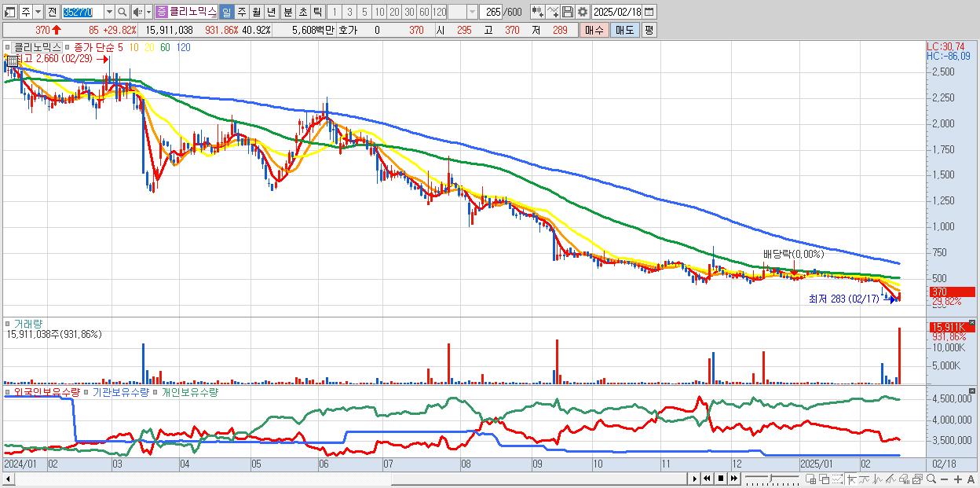This screenshot has height=488, width=980.
Task: Click the 증 badge before 클리노믹스 name
Action: [x=162, y=12]
